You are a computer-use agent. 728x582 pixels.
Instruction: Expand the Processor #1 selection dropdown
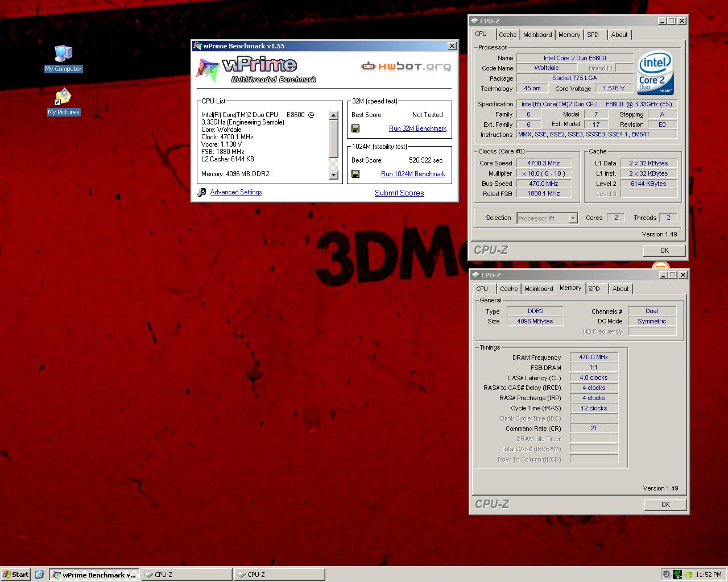[x=573, y=218]
